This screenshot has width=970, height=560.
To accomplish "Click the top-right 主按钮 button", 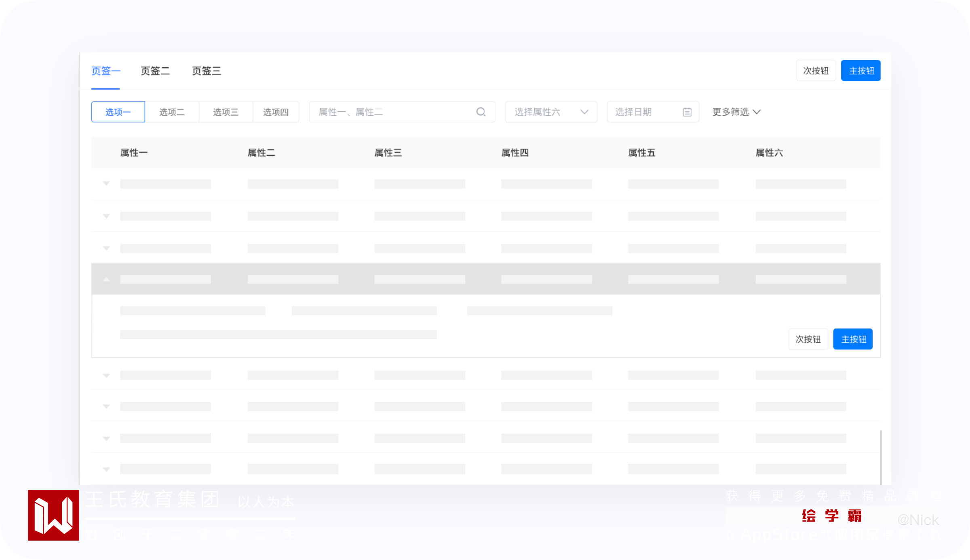I will (860, 71).
